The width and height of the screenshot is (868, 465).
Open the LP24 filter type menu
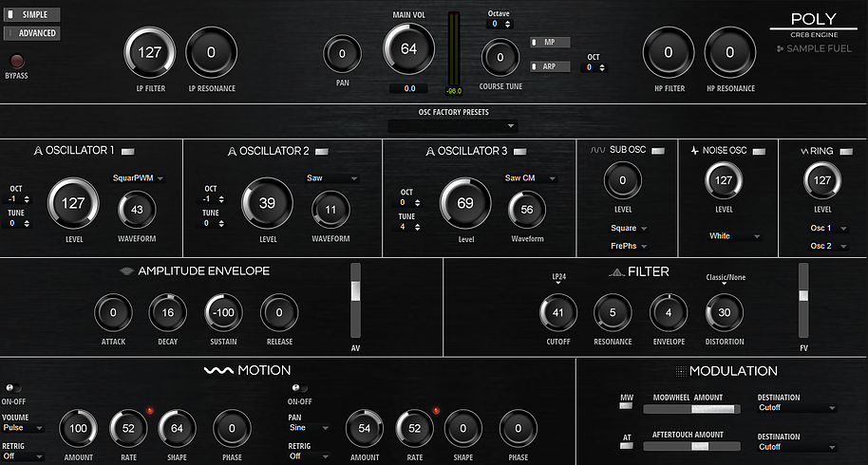click(558, 278)
